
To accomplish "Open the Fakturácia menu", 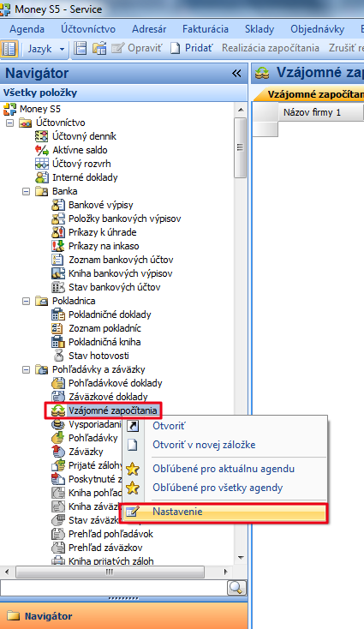I will click(x=206, y=29).
